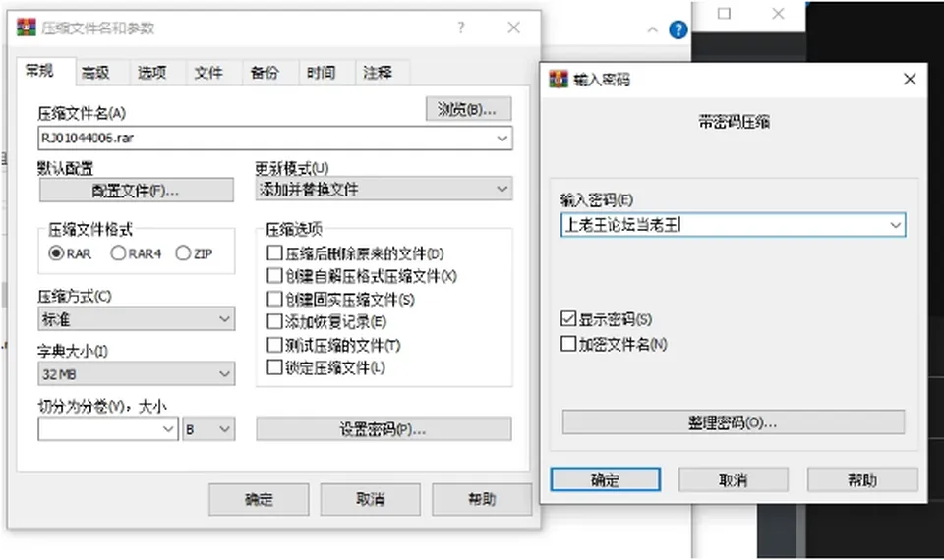The height and width of the screenshot is (560, 944).
Task: Enable 创建固实压缩文件 checkbox
Action: coord(274,299)
